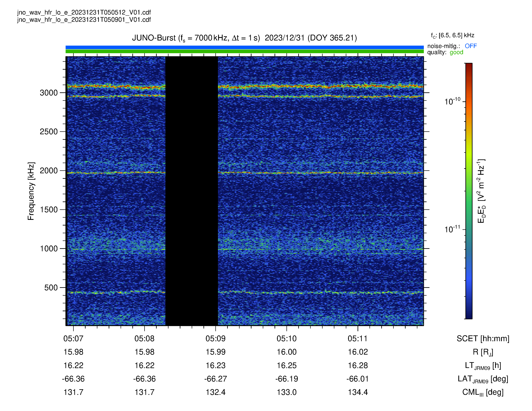Click the 05:09 time axis label

coord(215,338)
